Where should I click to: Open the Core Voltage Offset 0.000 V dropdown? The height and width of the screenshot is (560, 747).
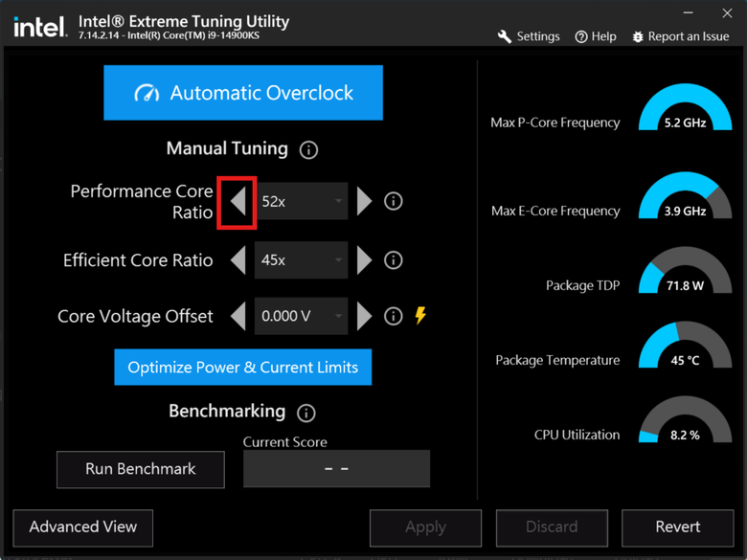click(x=301, y=316)
